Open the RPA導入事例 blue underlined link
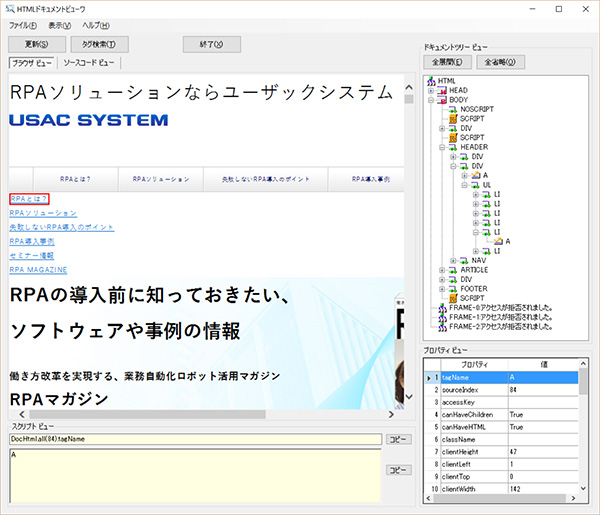Viewport: 600px width, 515px height. pos(32,241)
